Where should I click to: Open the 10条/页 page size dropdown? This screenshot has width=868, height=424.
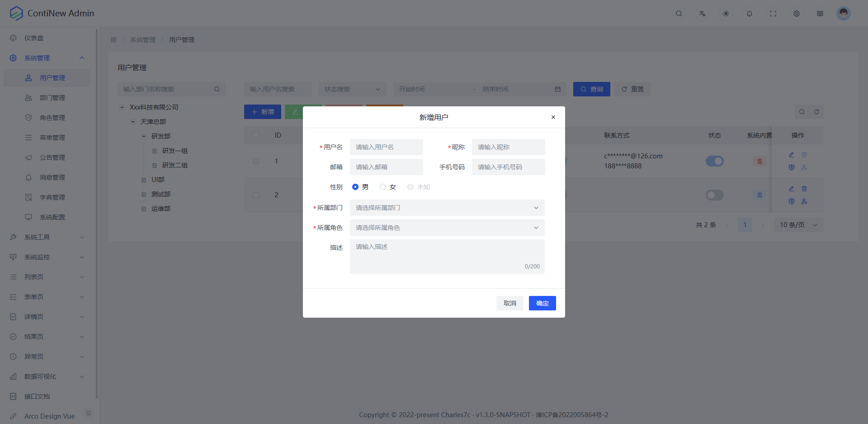(798, 224)
